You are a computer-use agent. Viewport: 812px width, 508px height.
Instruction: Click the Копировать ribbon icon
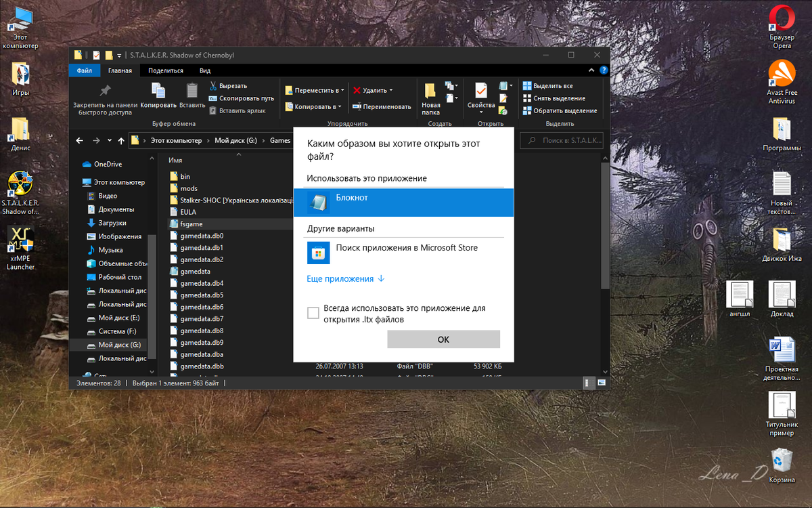(158, 96)
